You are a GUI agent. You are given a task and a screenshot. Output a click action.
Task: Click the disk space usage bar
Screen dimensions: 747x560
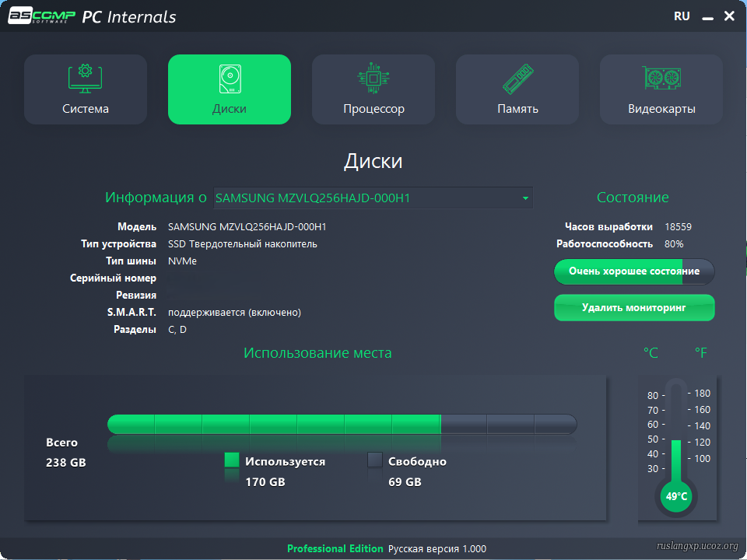tap(342, 424)
